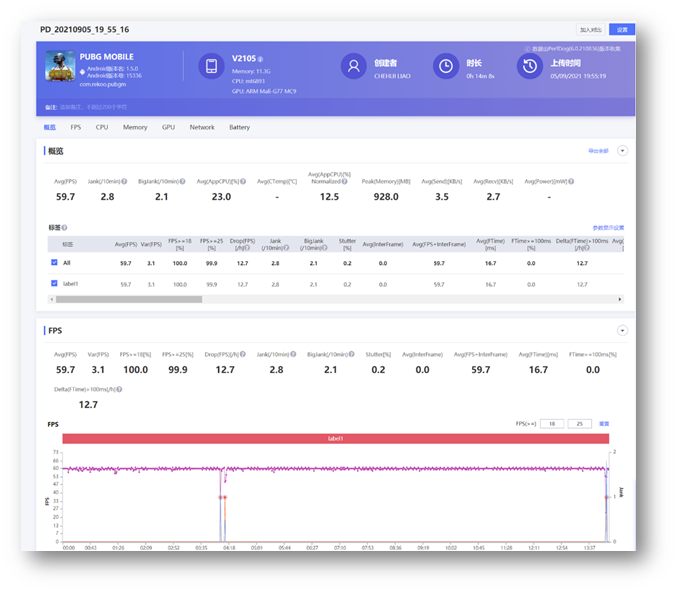Switch to the CPU tab

tap(102, 127)
